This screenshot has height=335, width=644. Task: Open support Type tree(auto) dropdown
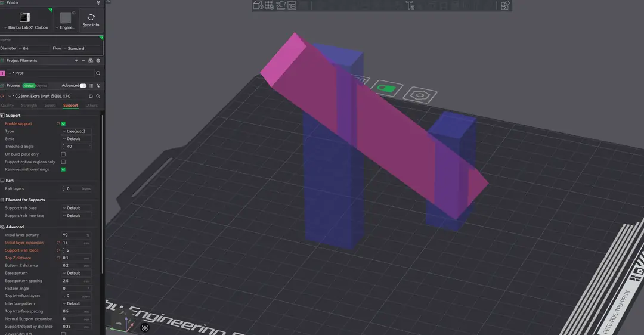(76, 131)
